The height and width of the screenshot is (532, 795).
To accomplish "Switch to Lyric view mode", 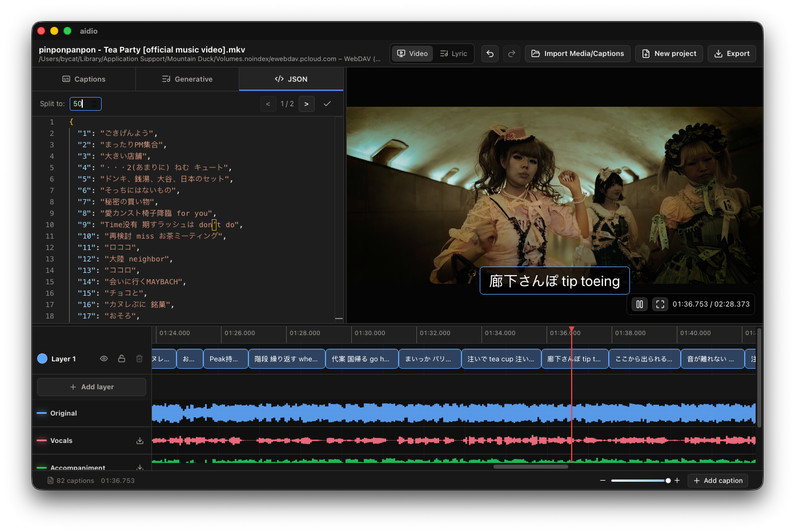I will click(453, 54).
